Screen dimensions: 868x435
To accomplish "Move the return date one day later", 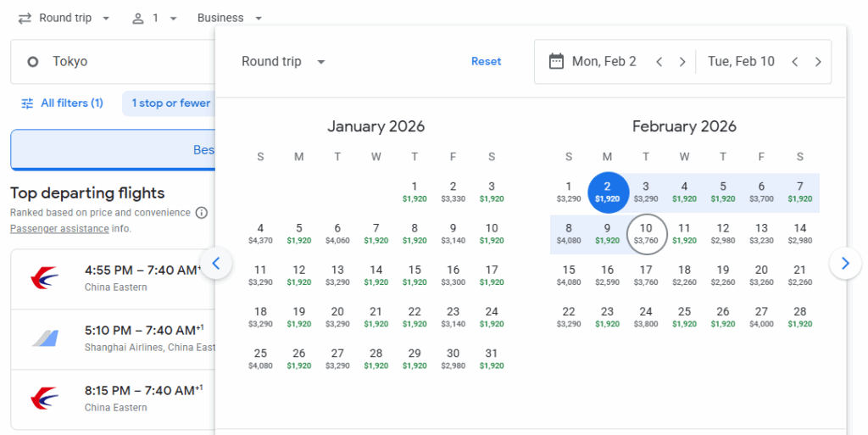I will (x=818, y=62).
